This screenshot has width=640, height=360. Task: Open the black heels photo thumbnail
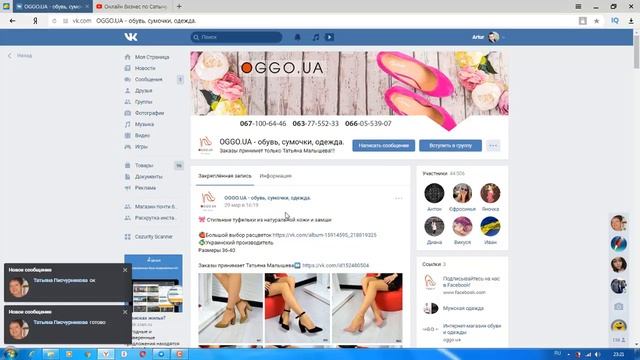pos(297,308)
